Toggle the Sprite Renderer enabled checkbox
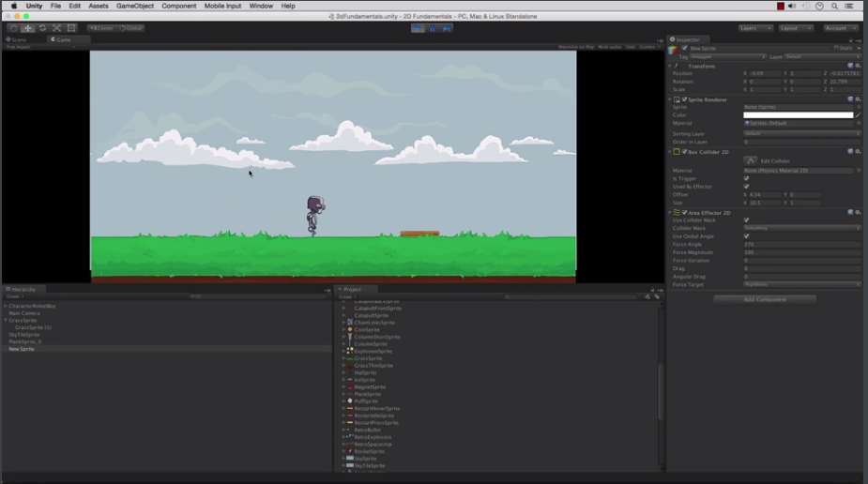Screen dimensions: 868x484 tap(685, 99)
